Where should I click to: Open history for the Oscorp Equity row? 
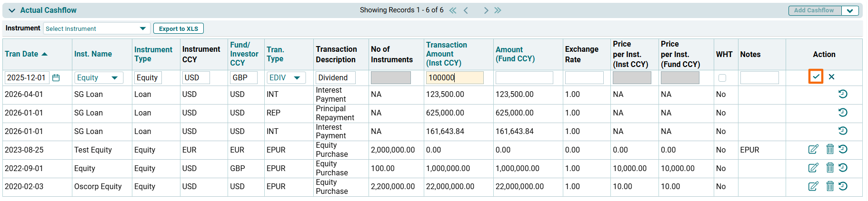pyautogui.click(x=843, y=186)
